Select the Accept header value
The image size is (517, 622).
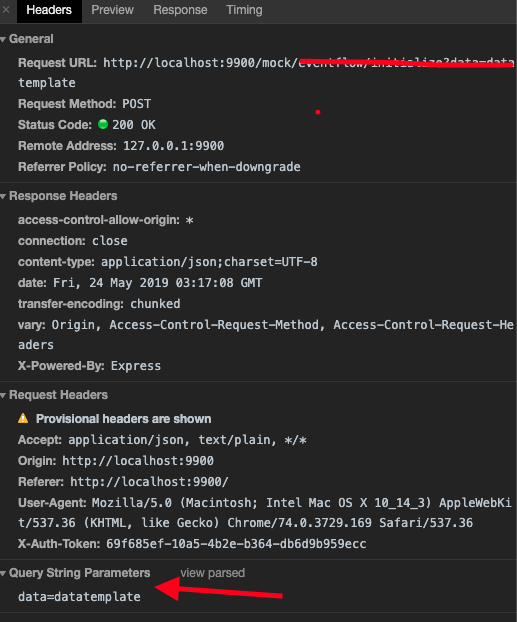pyautogui.click(x=187, y=440)
